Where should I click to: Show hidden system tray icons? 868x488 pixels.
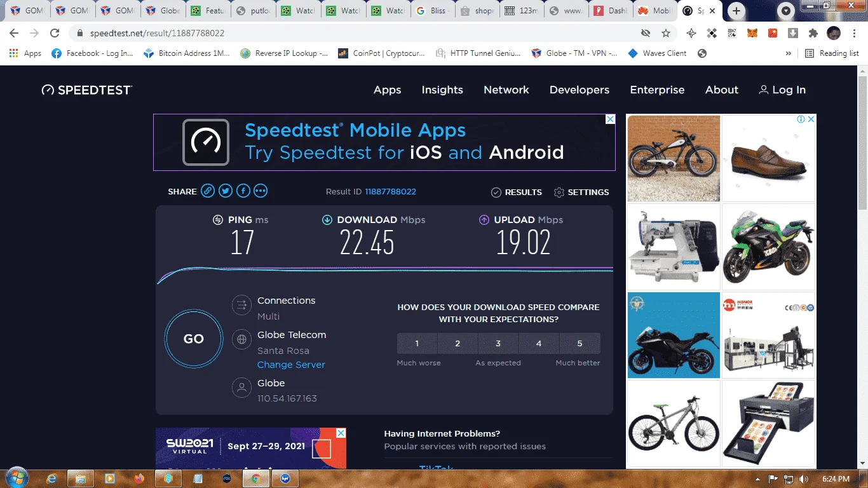pyautogui.click(x=757, y=478)
